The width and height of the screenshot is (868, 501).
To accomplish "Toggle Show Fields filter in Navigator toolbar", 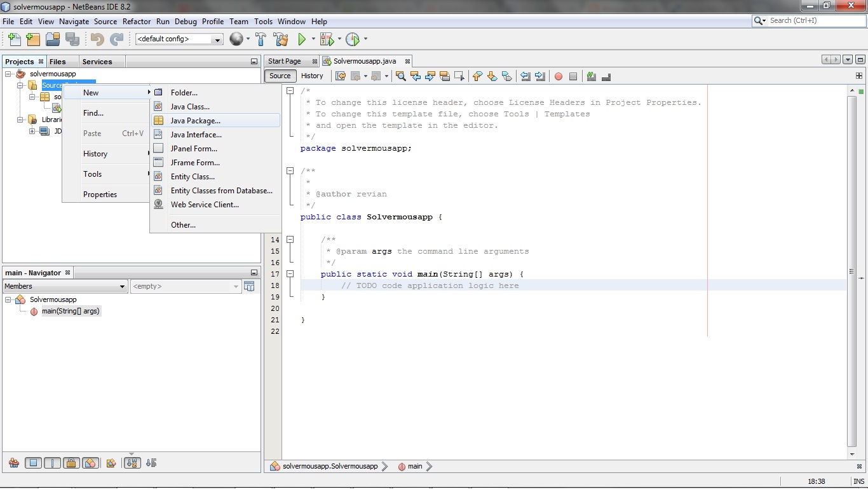I will pyautogui.click(x=33, y=463).
